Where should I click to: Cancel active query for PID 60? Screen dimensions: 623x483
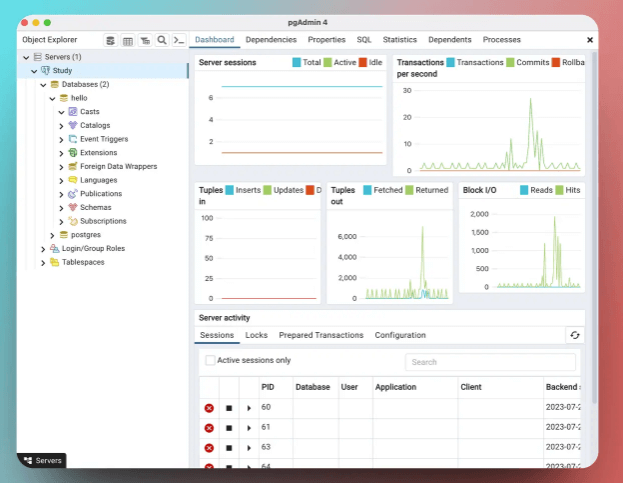pos(229,408)
